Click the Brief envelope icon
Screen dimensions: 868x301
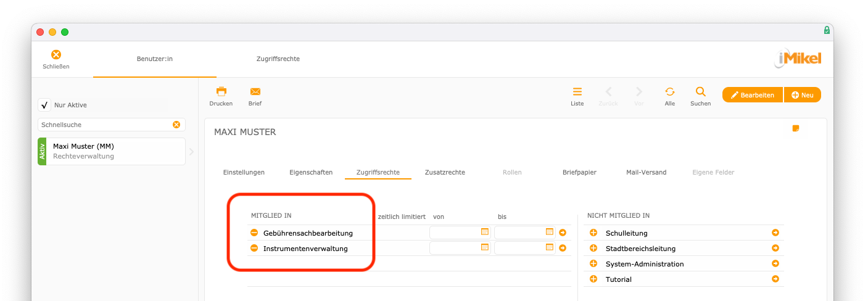[255, 91]
